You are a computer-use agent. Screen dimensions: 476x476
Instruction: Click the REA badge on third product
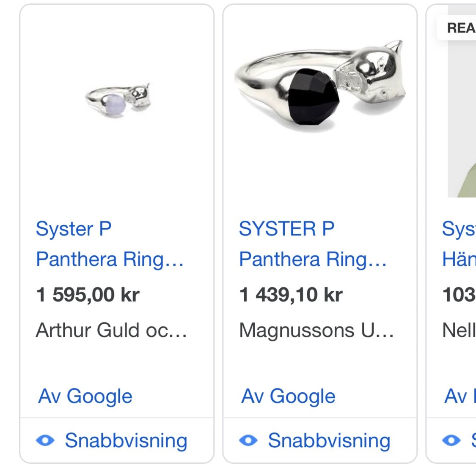[460, 28]
